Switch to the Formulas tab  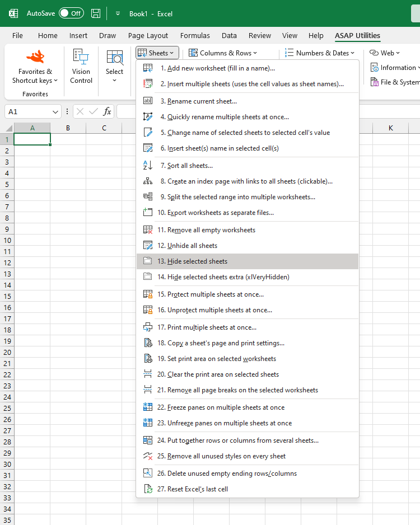pyautogui.click(x=195, y=35)
